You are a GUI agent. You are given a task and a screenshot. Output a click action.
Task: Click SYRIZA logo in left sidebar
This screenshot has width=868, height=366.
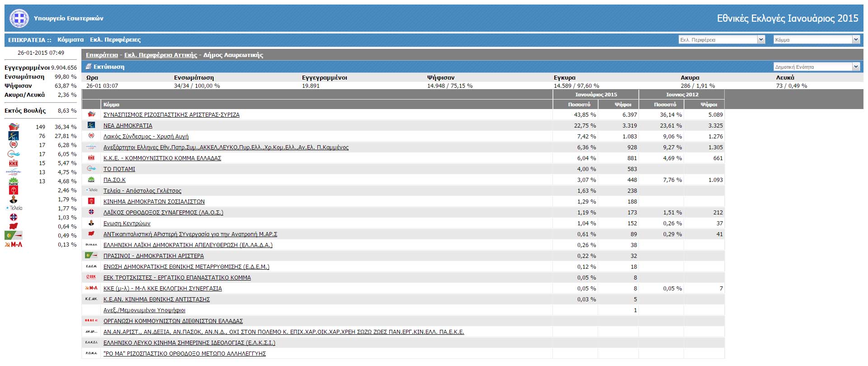(x=14, y=127)
